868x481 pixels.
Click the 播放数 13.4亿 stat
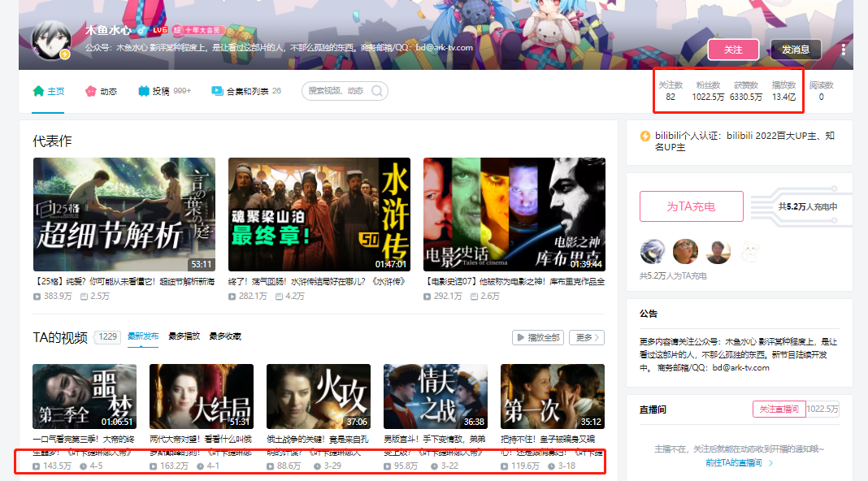[783, 91]
